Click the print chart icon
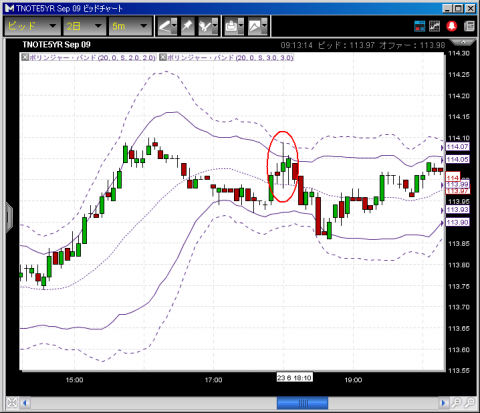 click(234, 26)
